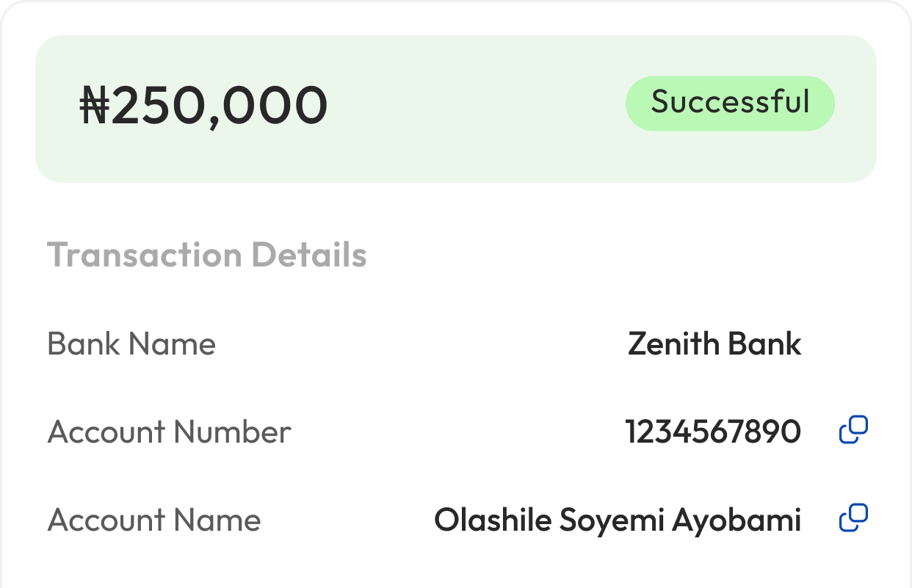Image resolution: width=912 pixels, height=588 pixels.
Task: Click the Successful status badge
Action: point(730,103)
